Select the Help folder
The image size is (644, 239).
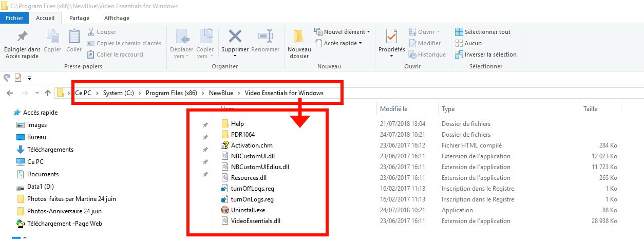233,124
